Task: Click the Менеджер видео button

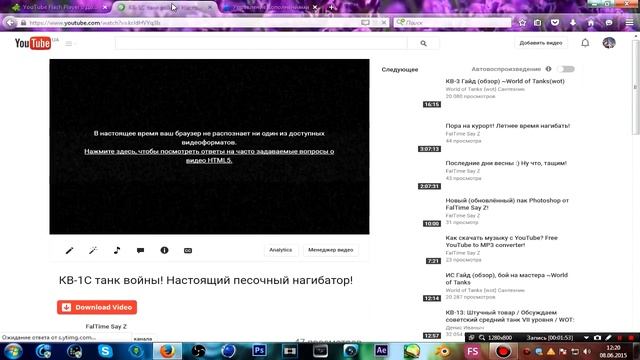Action: coord(331,250)
